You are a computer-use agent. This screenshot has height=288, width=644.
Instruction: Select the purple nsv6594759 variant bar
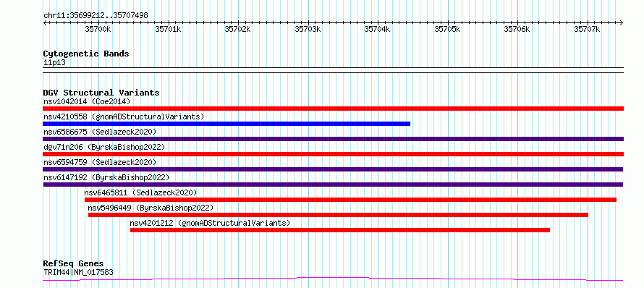point(333,169)
